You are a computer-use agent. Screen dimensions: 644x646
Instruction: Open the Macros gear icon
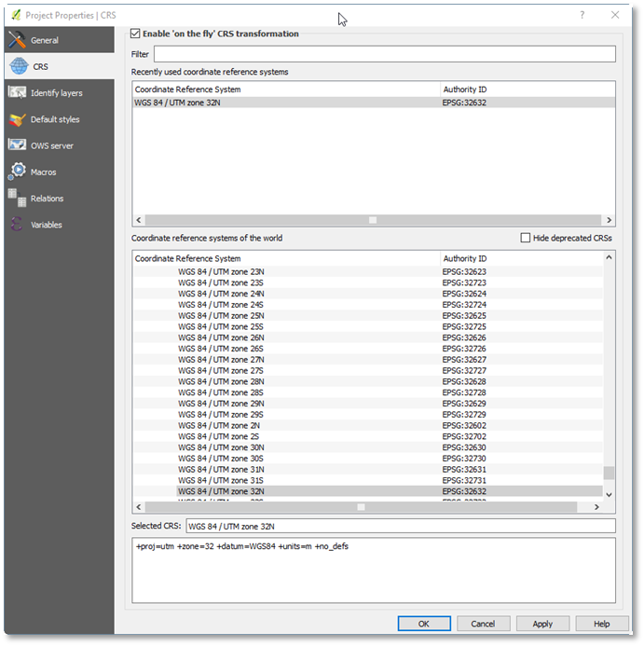17,172
